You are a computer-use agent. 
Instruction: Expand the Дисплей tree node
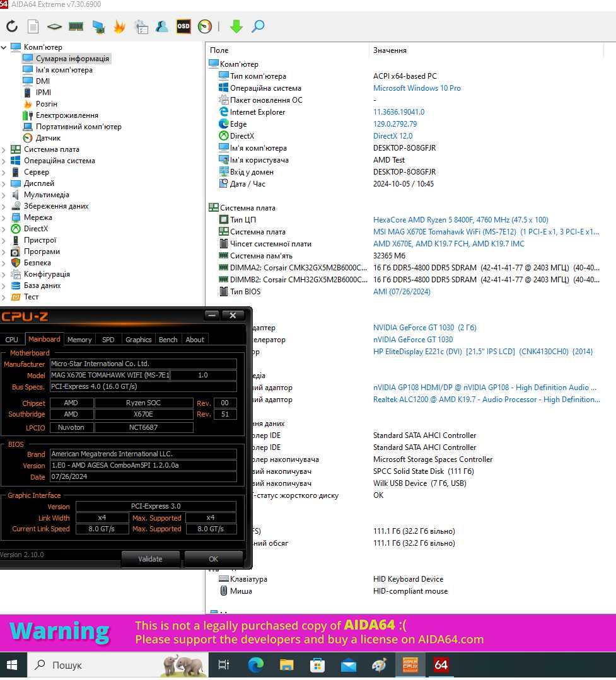tap(4, 183)
